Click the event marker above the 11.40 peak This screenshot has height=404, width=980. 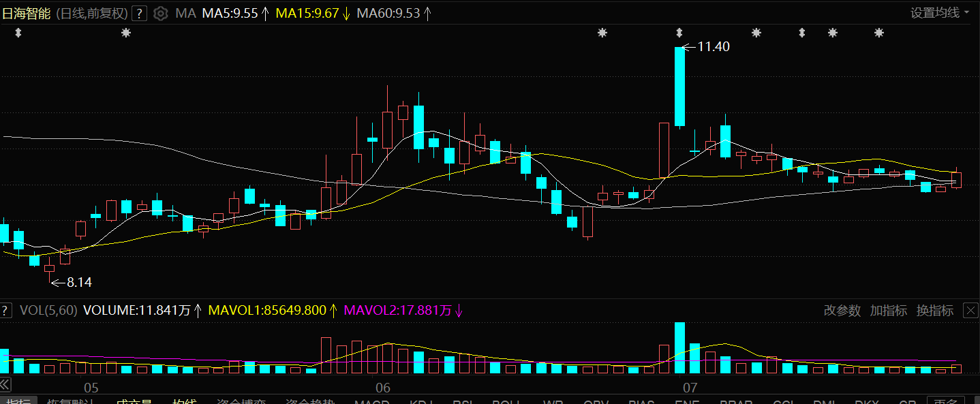pos(679,32)
